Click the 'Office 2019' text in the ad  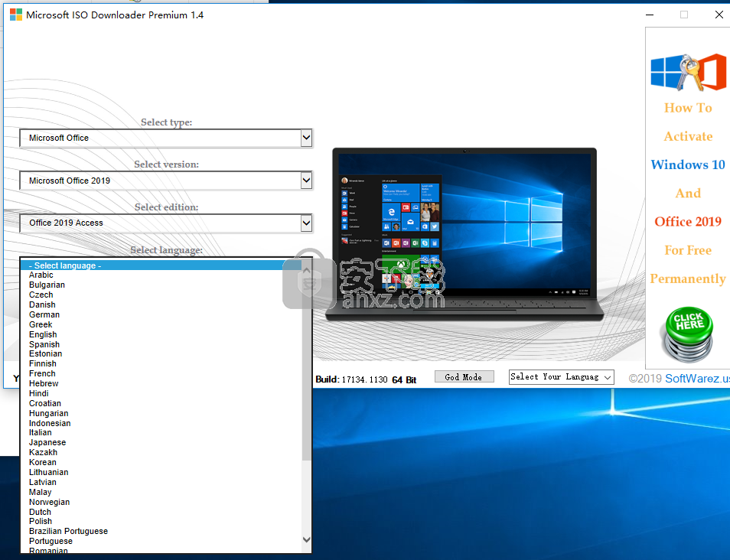point(688,222)
